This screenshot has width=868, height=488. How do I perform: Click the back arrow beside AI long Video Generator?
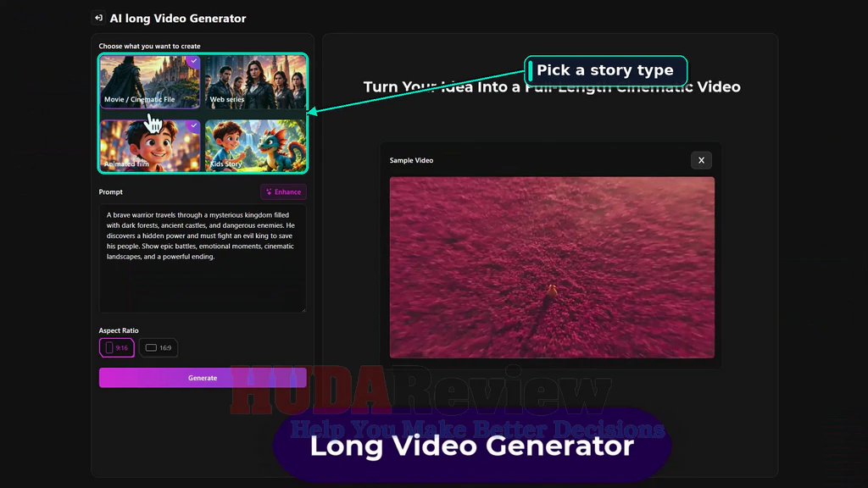pyautogui.click(x=98, y=18)
